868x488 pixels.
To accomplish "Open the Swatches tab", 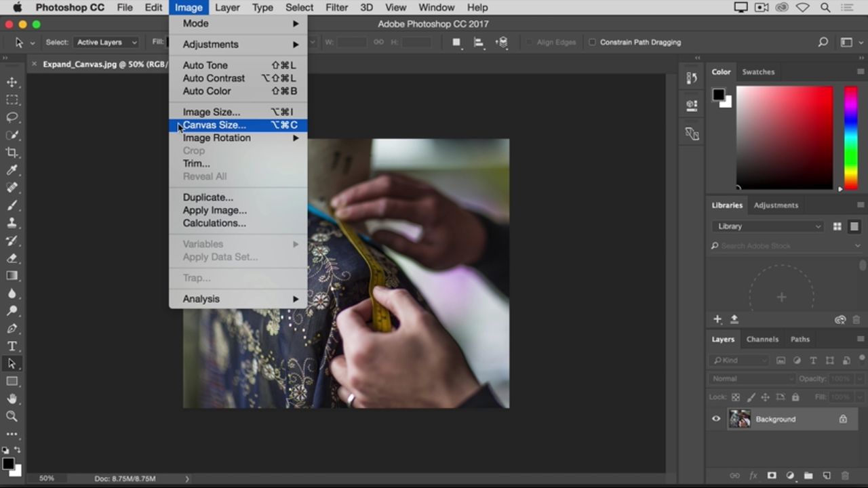I will point(758,72).
